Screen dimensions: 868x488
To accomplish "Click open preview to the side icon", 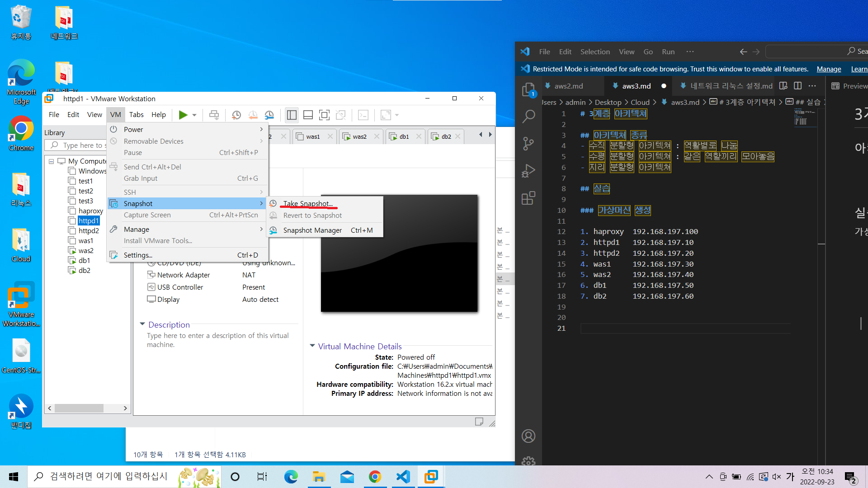I will (x=783, y=86).
